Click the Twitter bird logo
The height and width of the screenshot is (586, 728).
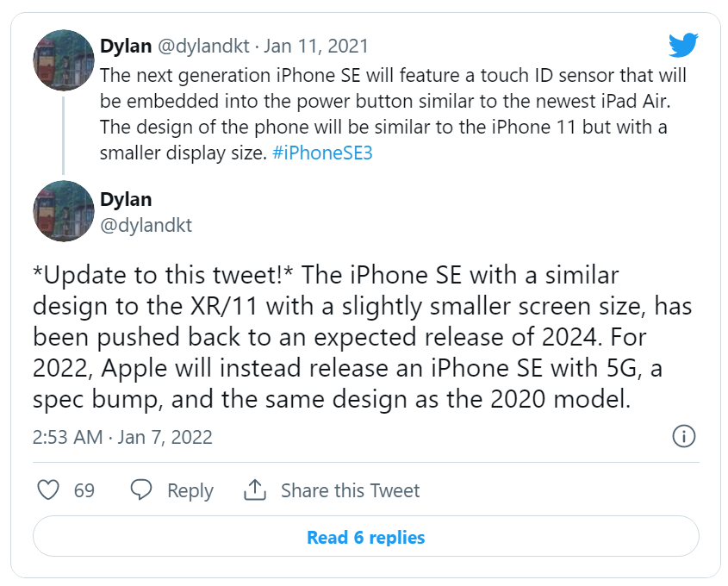(x=683, y=44)
